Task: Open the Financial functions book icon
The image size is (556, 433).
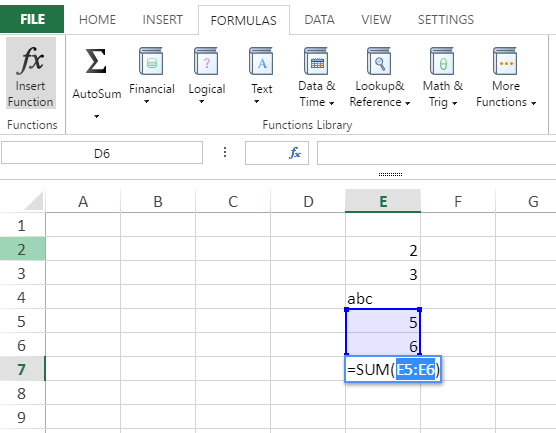Action: click(151, 61)
